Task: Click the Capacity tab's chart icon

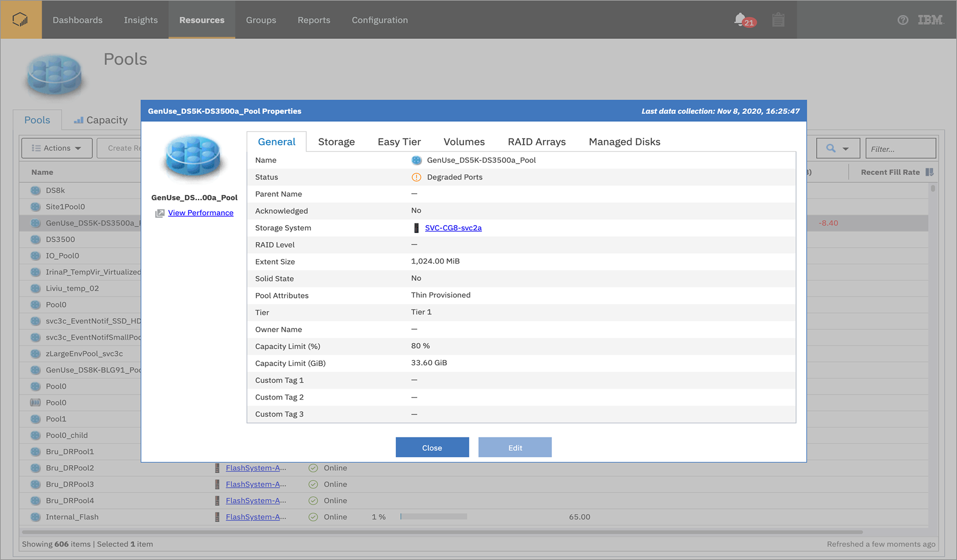Action: pos(78,120)
